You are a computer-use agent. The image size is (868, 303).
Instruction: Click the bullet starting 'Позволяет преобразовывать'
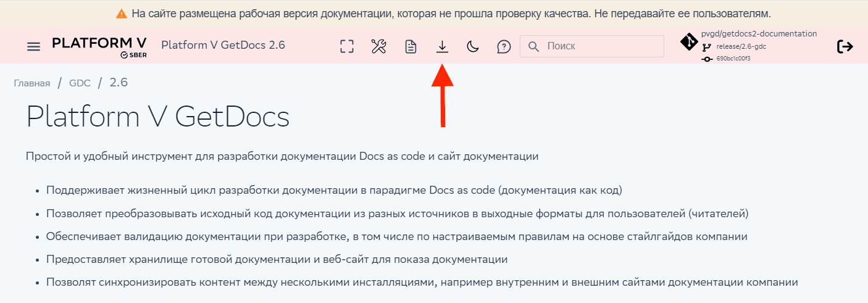[397, 213]
